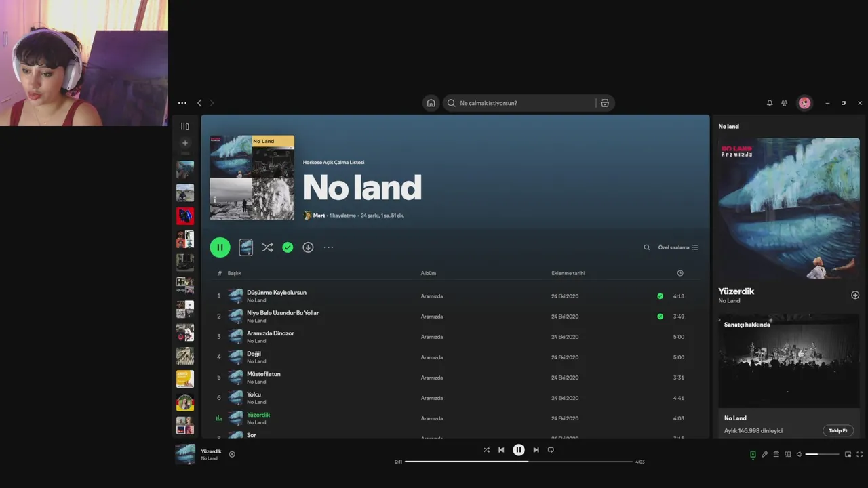868x488 pixels.
Task: Open the red album playlist in sidebar
Action: click(x=185, y=216)
